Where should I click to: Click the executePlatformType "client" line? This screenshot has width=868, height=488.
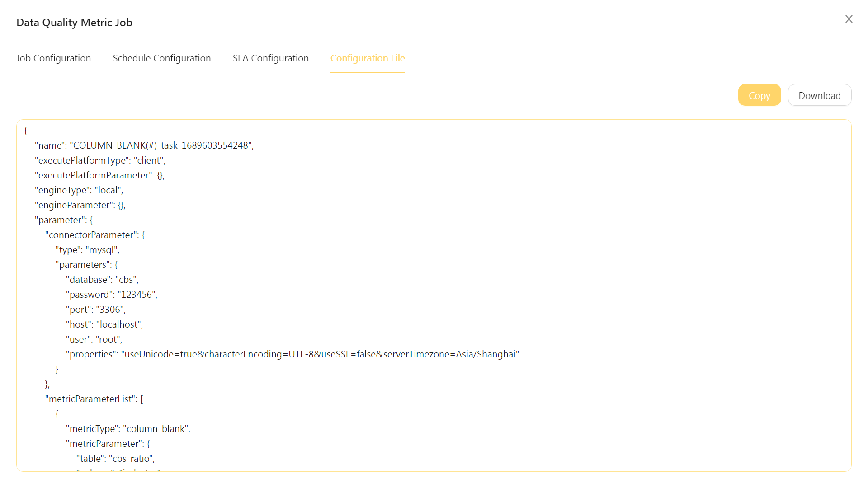(x=100, y=160)
